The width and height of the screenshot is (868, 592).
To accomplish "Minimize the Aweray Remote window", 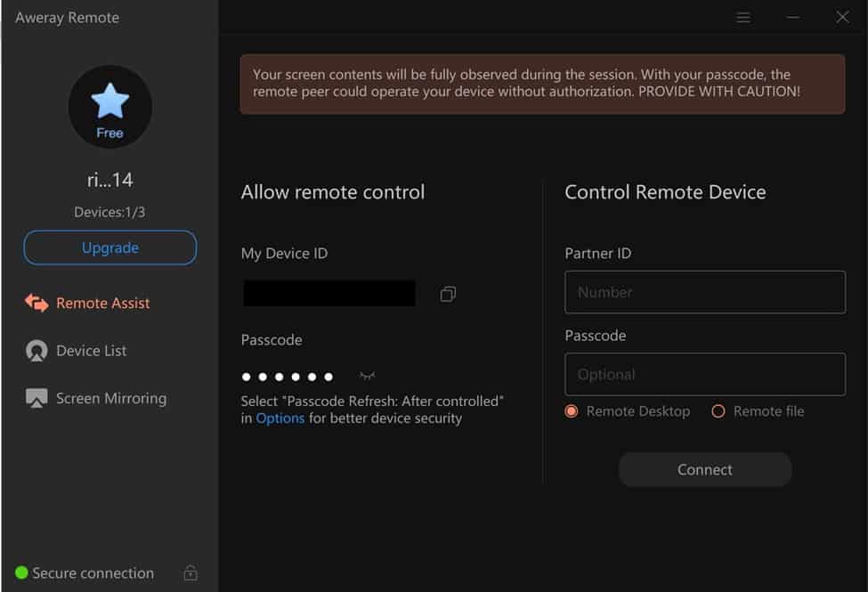I will [792, 18].
